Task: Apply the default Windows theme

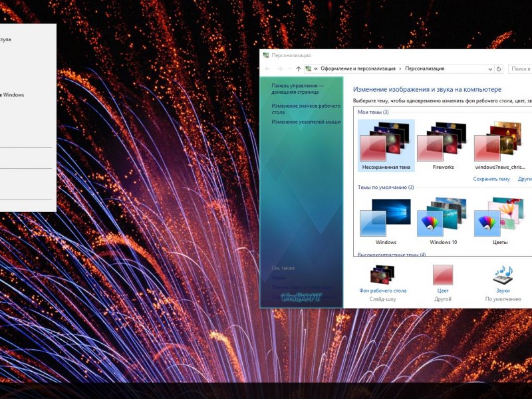Action: click(386, 221)
